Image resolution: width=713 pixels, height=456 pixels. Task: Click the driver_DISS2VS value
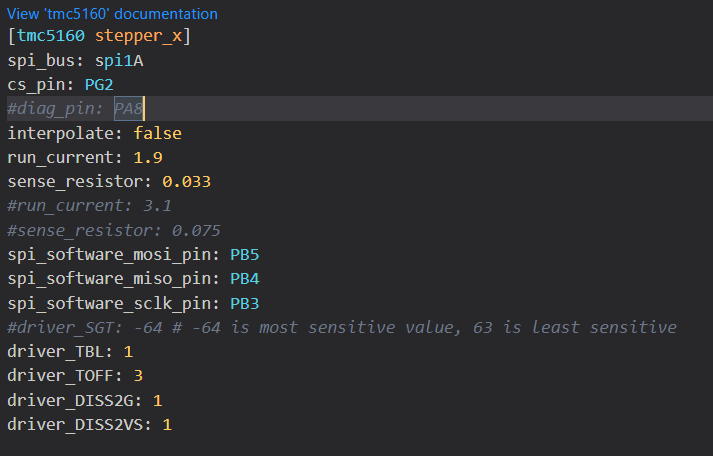point(167,425)
